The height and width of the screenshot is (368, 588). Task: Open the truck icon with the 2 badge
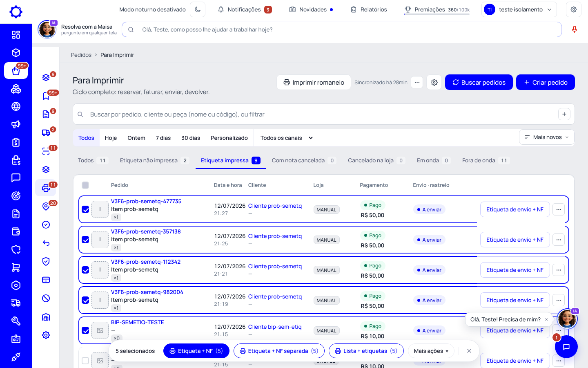tap(46, 132)
